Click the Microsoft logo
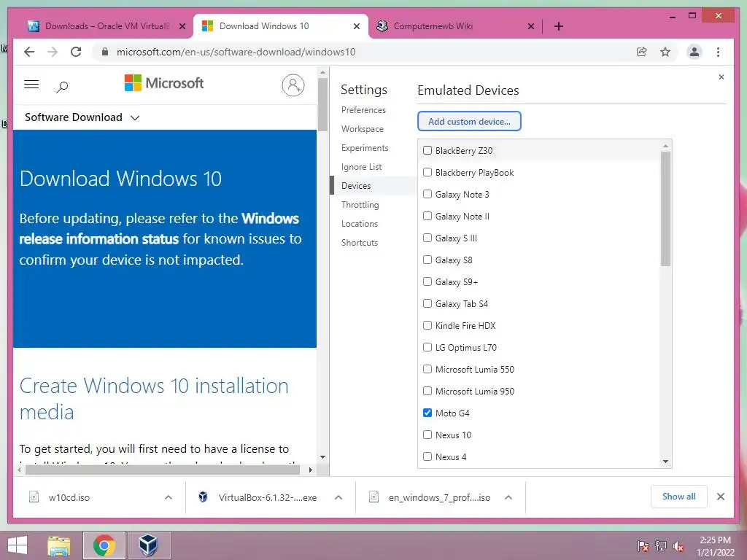 (163, 83)
